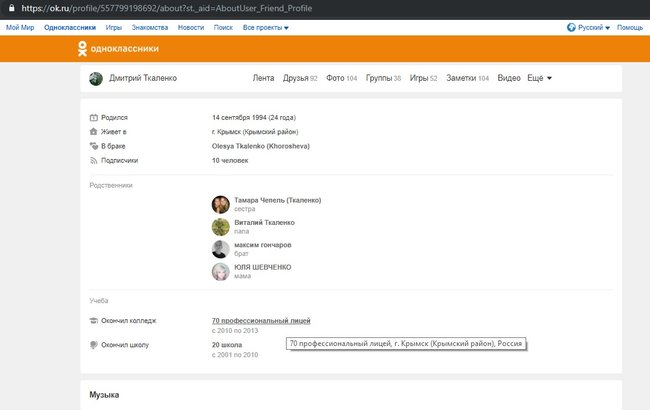Open the Знакомства link
650x410 pixels.
pos(150,27)
